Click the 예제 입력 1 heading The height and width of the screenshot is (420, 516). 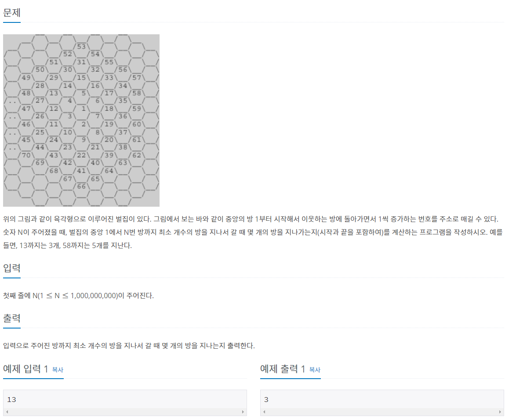click(x=25, y=369)
